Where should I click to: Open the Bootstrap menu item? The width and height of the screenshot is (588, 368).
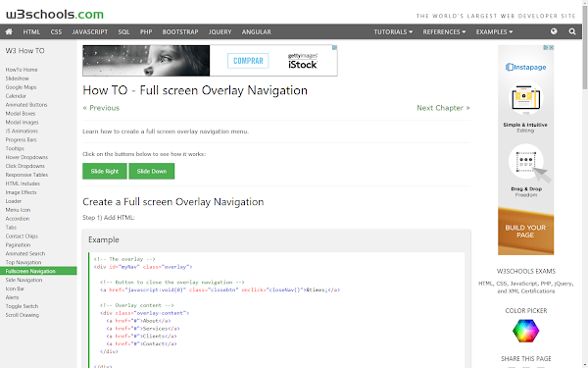(x=180, y=32)
